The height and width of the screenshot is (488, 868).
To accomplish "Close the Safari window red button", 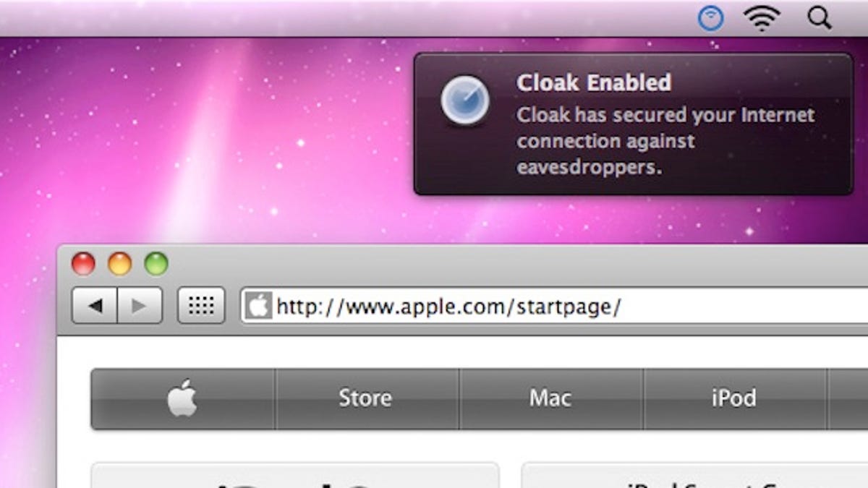I will click(83, 263).
